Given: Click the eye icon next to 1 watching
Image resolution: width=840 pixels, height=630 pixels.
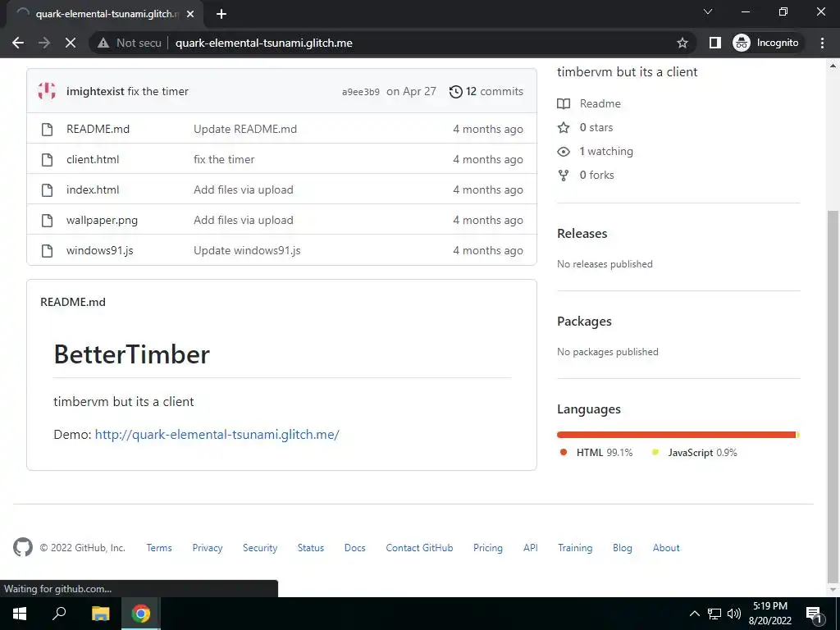Looking at the screenshot, I should tap(564, 152).
